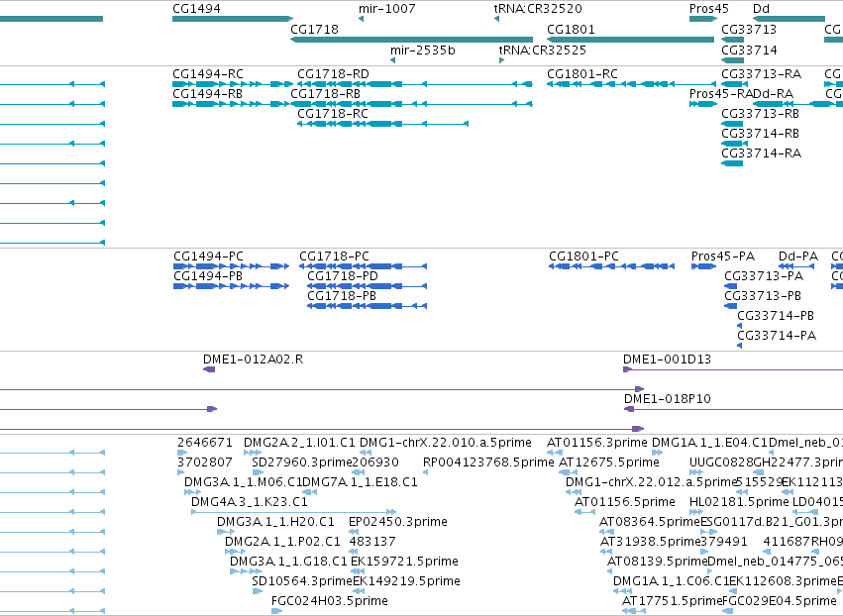Viewport: 843px width, 616px height.
Task: Click the HL02181.5prime EST
Action: [696, 512]
